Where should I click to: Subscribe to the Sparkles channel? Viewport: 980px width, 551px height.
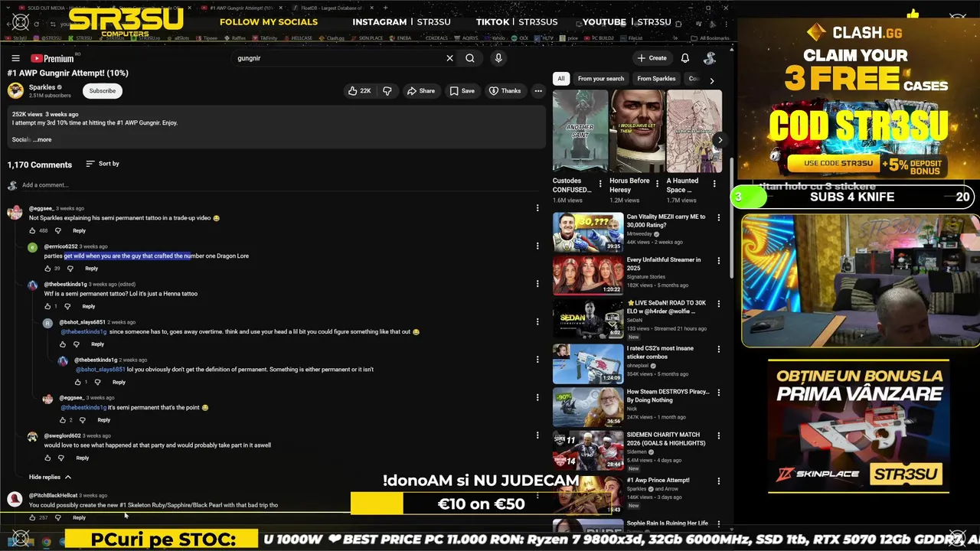pos(102,91)
